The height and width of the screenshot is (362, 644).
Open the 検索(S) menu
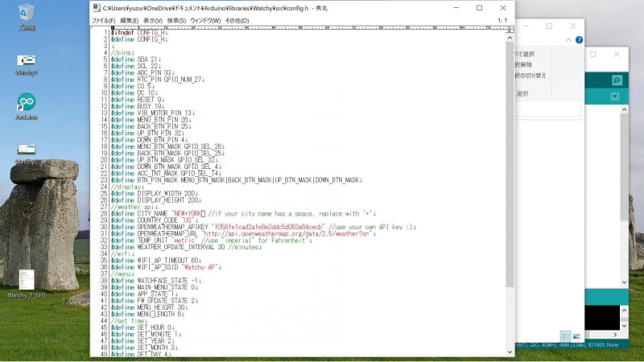point(176,21)
